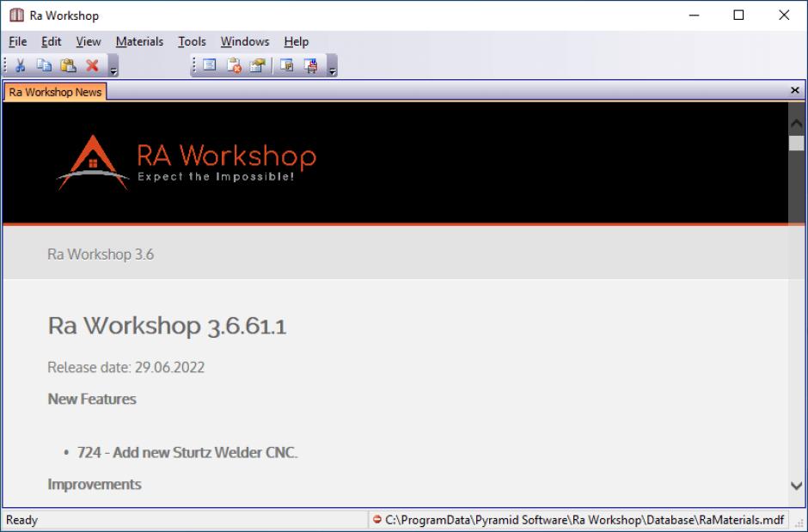This screenshot has width=808, height=532.
Task: Maximize the Ra Workshop window
Action: click(738, 15)
